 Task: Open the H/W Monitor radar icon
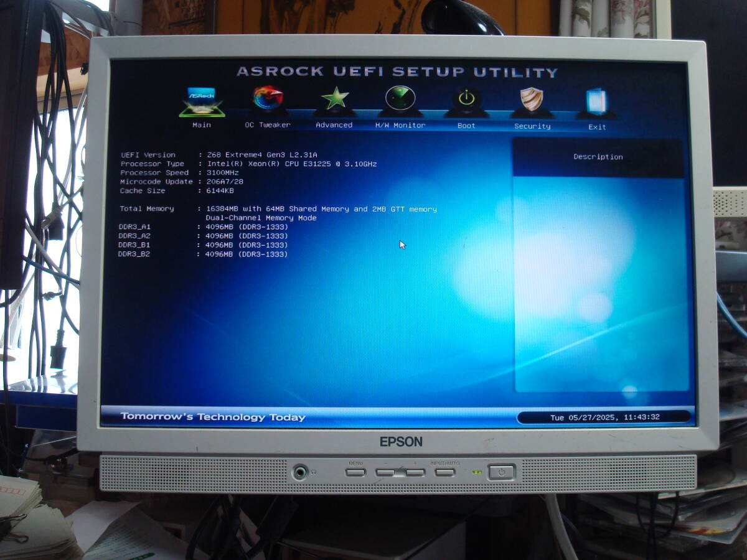click(x=400, y=99)
